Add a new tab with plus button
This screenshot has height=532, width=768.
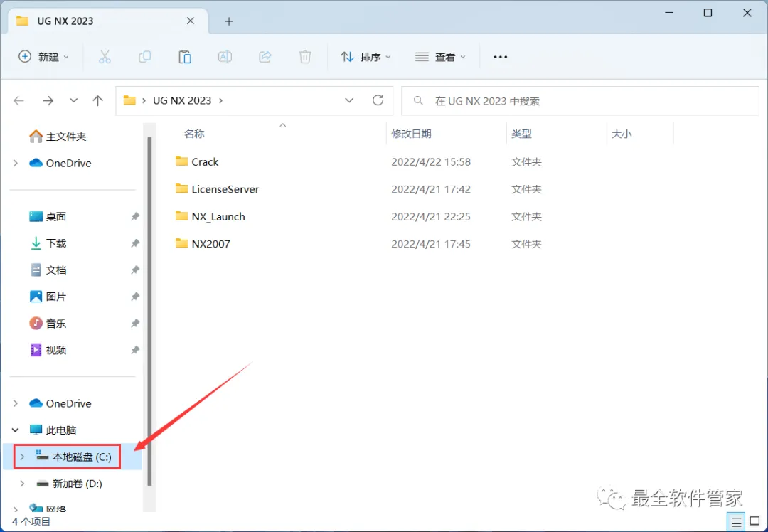pos(229,21)
